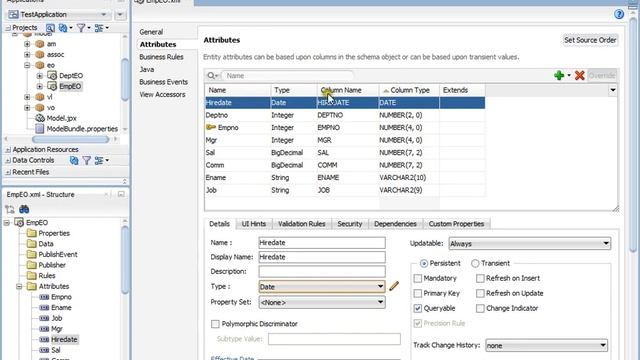The height and width of the screenshot is (360, 640).
Task: Click the red X delete attribute icon
Action: (579, 75)
